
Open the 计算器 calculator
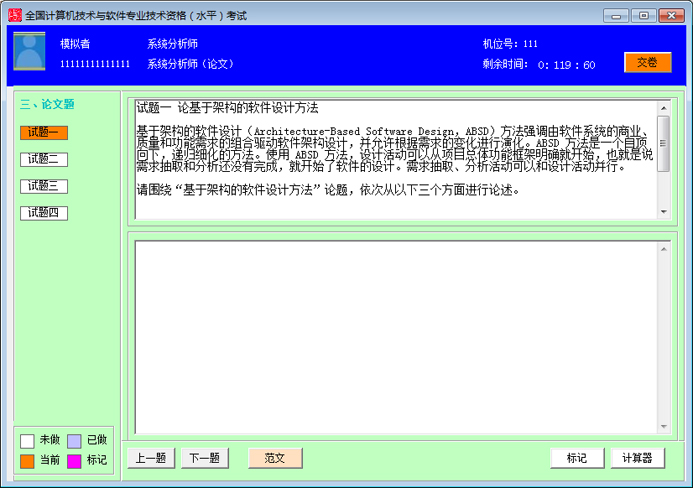point(637,458)
